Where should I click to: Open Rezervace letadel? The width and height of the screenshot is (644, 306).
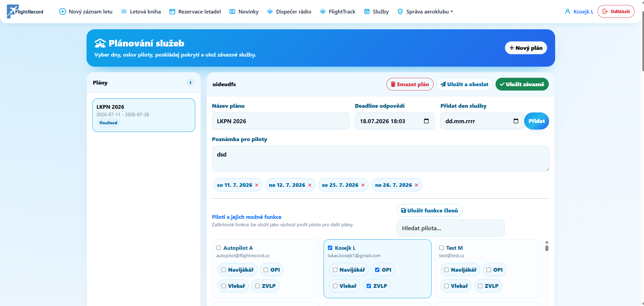pyautogui.click(x=195, y=11)
